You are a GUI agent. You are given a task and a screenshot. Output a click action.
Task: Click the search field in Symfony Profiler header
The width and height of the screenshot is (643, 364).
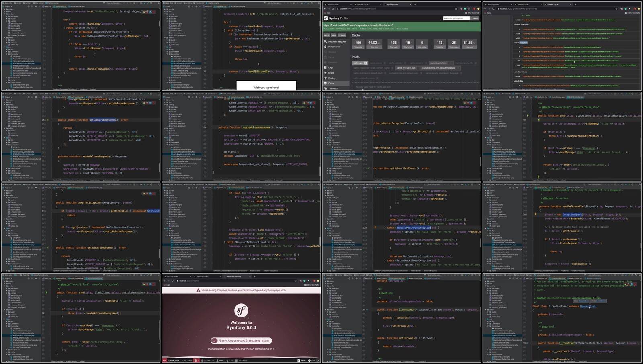[457, 18]
